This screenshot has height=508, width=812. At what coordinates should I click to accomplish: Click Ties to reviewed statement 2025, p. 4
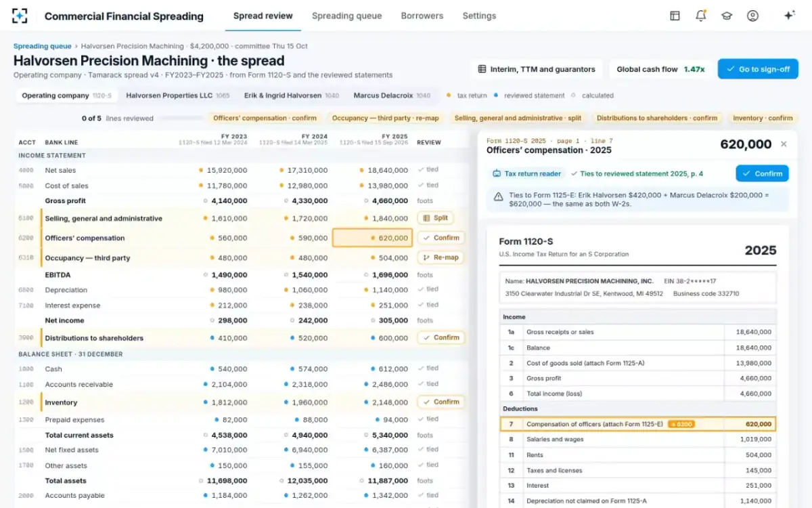pos(637,173)
